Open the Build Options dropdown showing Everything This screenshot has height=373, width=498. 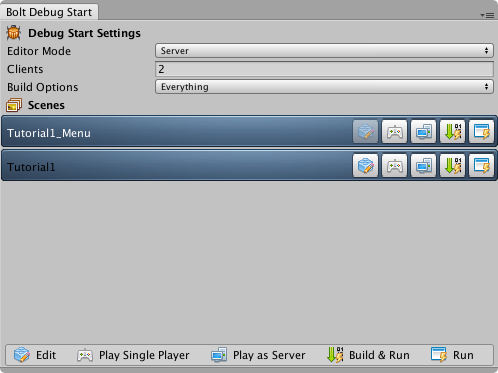pyautogui.click(x=324, y=87)
